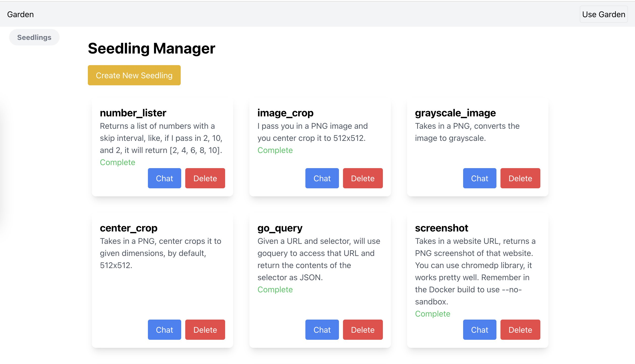Chat with image_crop seedling
The image size is (635, 364).
pos(322,178)
